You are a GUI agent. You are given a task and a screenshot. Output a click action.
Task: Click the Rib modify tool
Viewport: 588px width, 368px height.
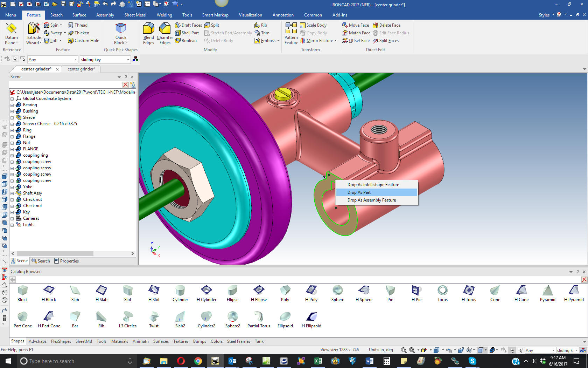coord(261,25)
